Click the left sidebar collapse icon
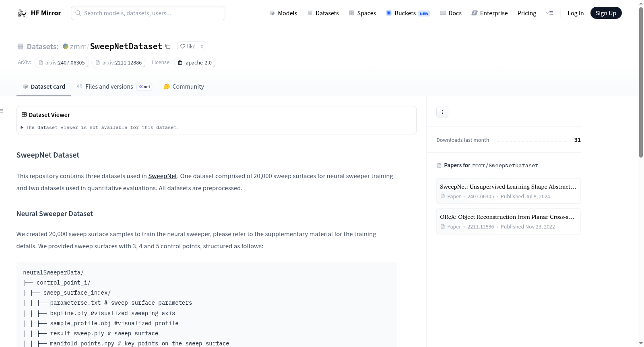 click(2, 111)
